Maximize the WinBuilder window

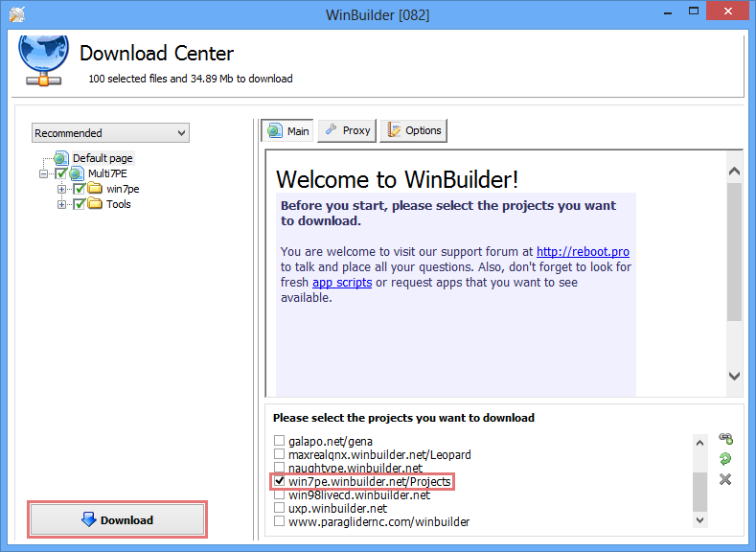click(694, 11)
